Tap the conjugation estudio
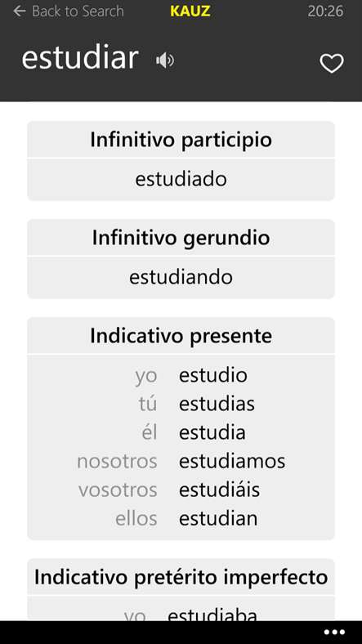Image resolution: width=362 pixels, height=644 pixels. point(213,375)
